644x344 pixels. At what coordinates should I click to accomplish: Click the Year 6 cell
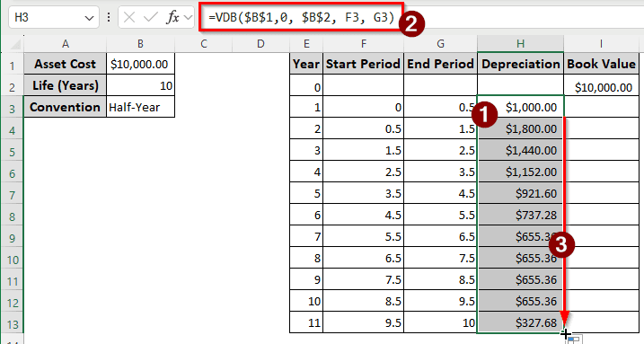[x=306, y=215]
